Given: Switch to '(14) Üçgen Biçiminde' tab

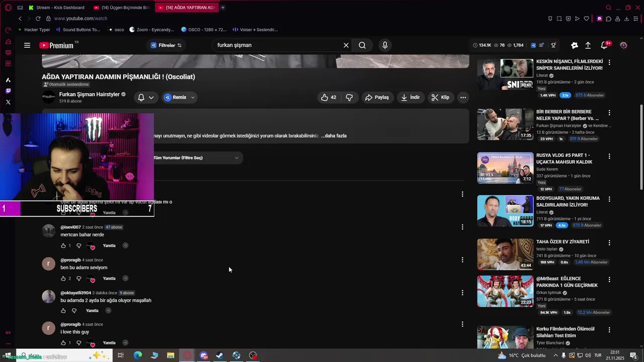Looking at the screenshot, I should click(123, 8).
